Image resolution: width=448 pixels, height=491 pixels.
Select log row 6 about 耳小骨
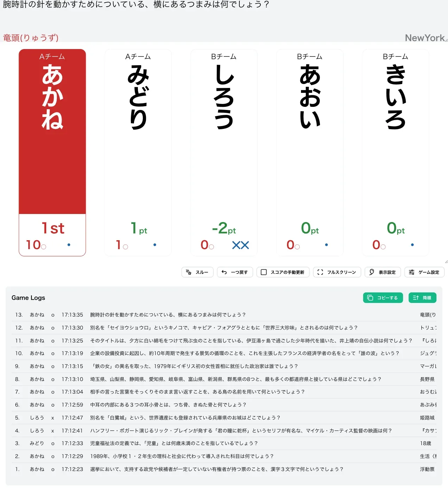pyautogui.click(x=224, y=405)
